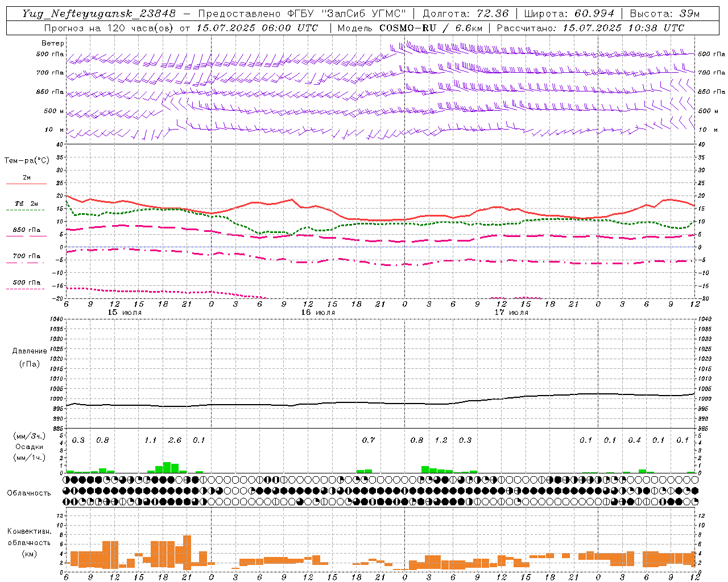Select the (гПа) unit label under Давление
Image resolution: width=728 pixels, height=582 pixels.
coord(30,364)
